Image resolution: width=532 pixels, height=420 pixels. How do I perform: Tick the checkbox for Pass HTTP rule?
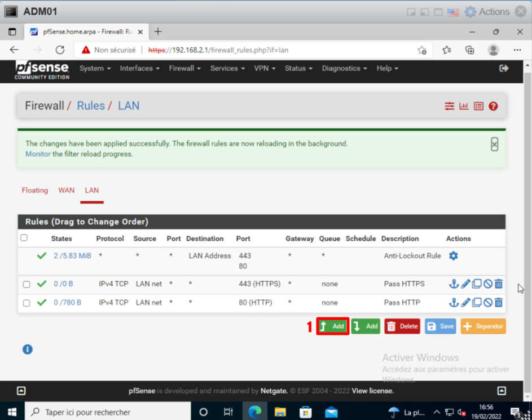27,303
